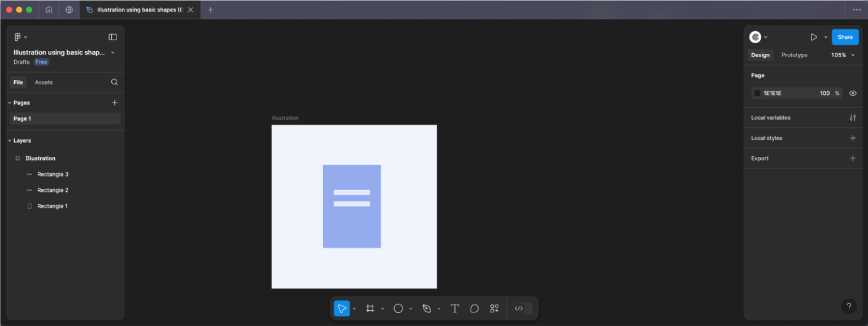Add a new page with the plus
868x326 pixels.
click(x=114, y=102)
